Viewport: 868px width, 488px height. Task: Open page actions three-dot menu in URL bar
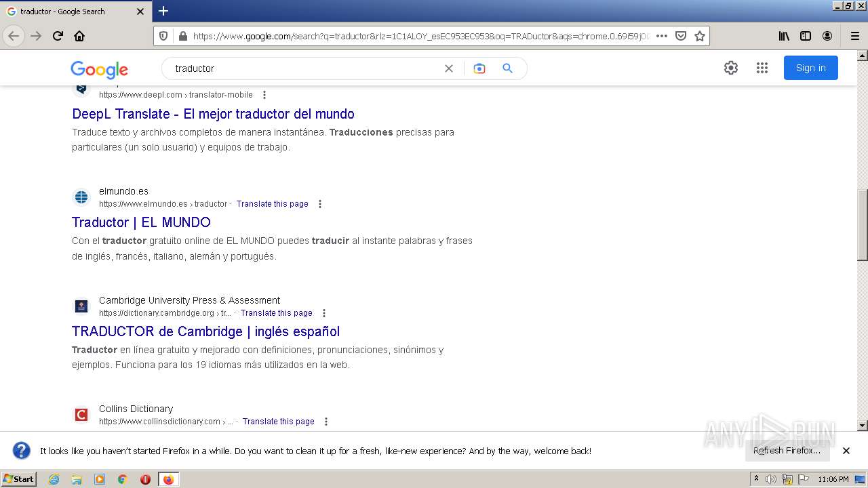(662, 36)
